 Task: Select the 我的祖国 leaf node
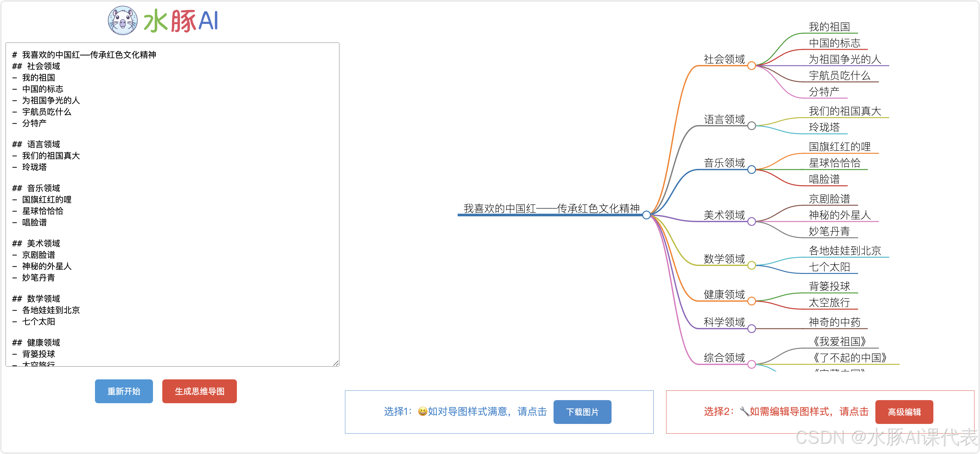coord(829,27)
